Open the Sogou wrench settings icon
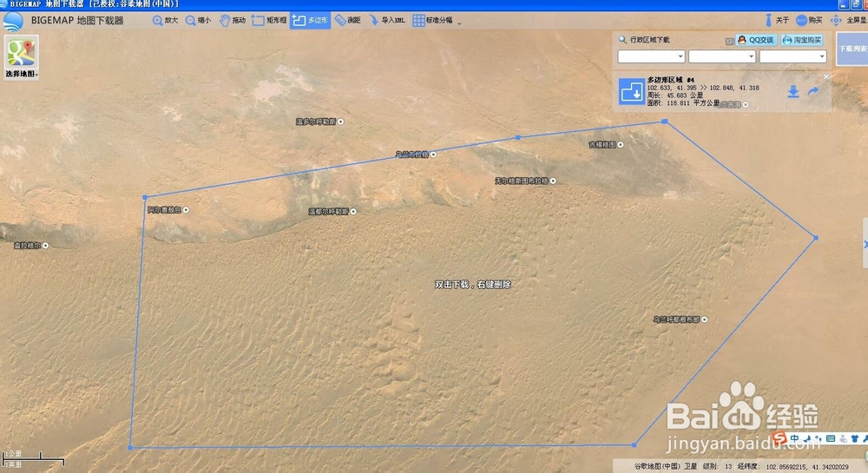 [x=865, y=438]
